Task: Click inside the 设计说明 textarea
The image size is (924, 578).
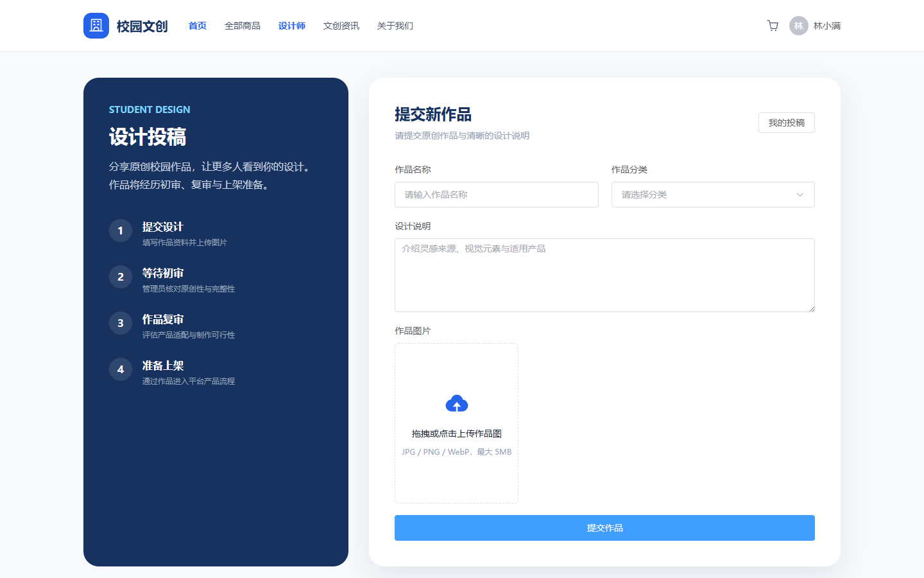Action: click(604, 276)
